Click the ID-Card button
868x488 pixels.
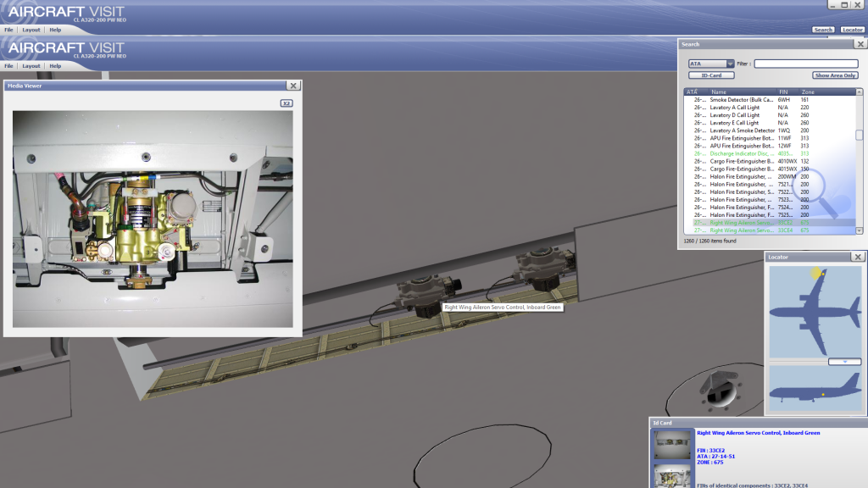click(711, 75)
